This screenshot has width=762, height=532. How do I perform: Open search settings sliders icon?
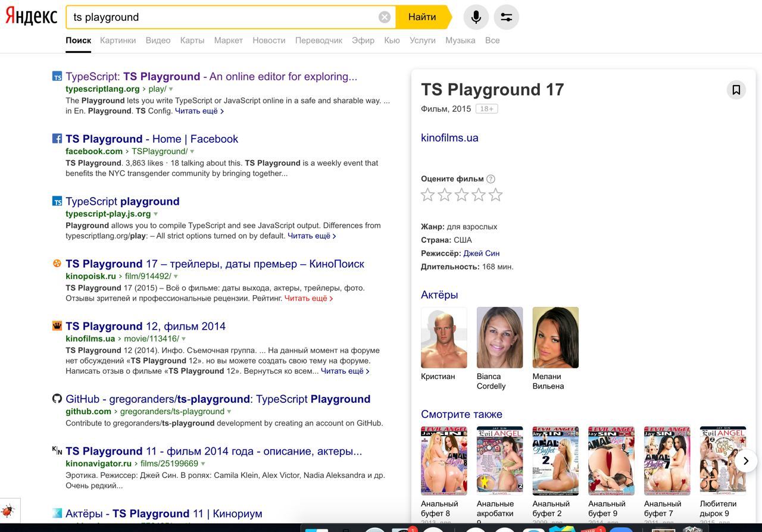(507, 17)
